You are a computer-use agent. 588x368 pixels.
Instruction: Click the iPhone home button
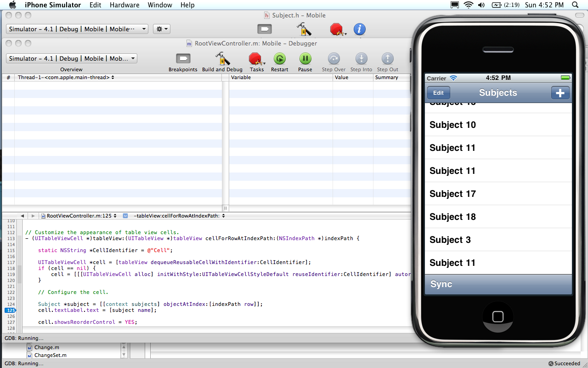click(x=498, y=316)
